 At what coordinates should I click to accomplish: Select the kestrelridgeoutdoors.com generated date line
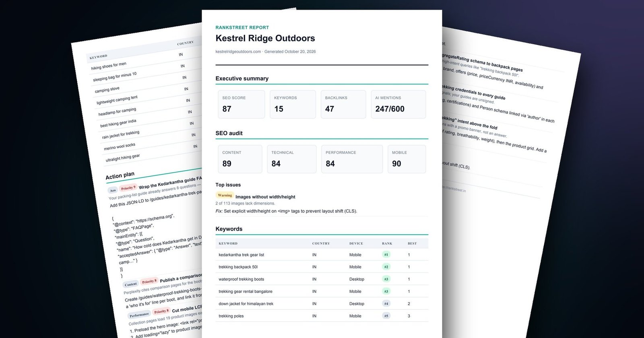click(x=266, y=52)
